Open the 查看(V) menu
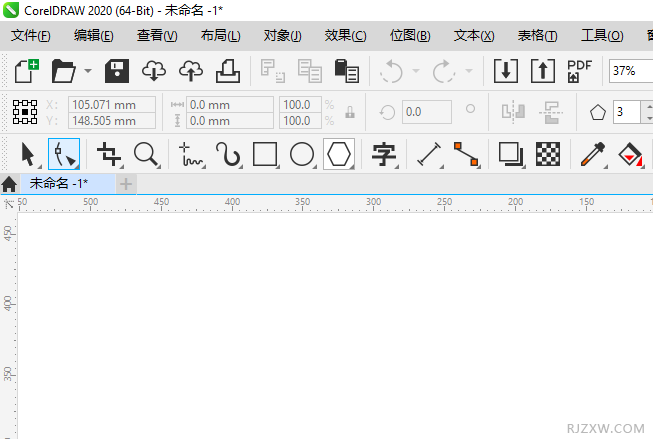Screen dimensions: 653x439 click(x=157, y=36)
